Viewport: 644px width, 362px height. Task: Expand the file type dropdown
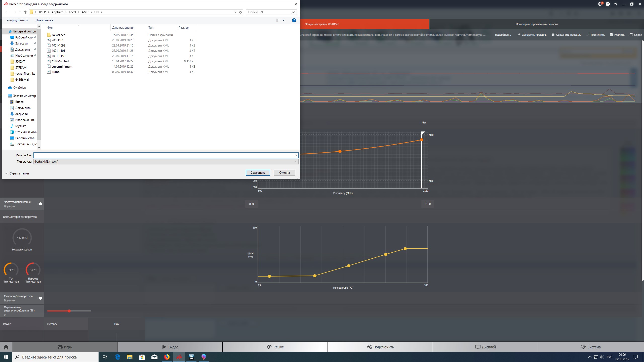click(x=296, y=162)
